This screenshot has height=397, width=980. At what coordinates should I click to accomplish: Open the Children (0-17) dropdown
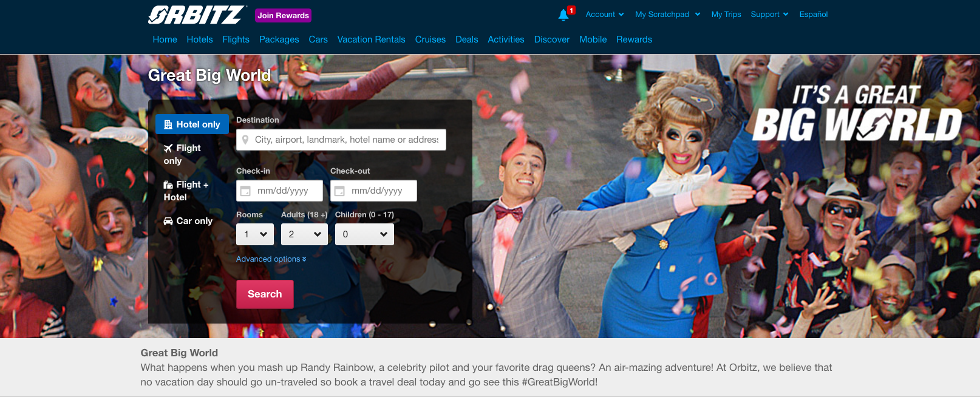point(364,234)
